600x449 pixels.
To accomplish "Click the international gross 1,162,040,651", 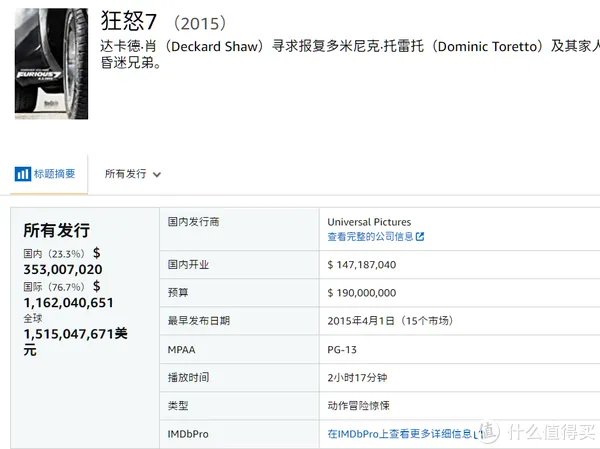I will tap(68, 303).
